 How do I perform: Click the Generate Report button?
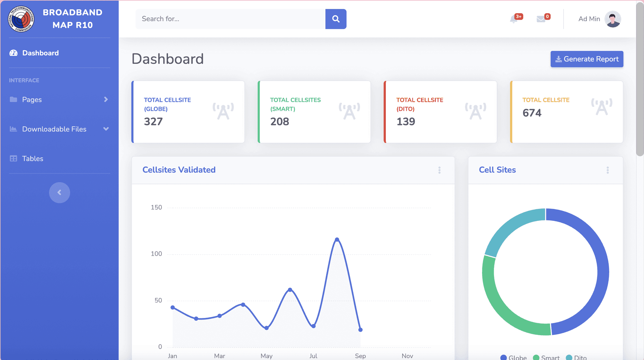tap(587, 59)
